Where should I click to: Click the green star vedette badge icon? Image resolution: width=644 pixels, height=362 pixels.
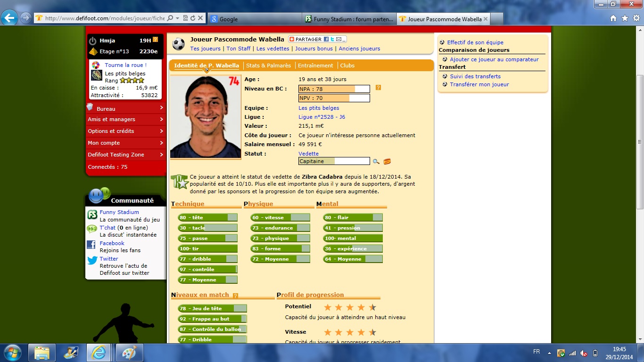pyautogui.click(x=179, y=181)
